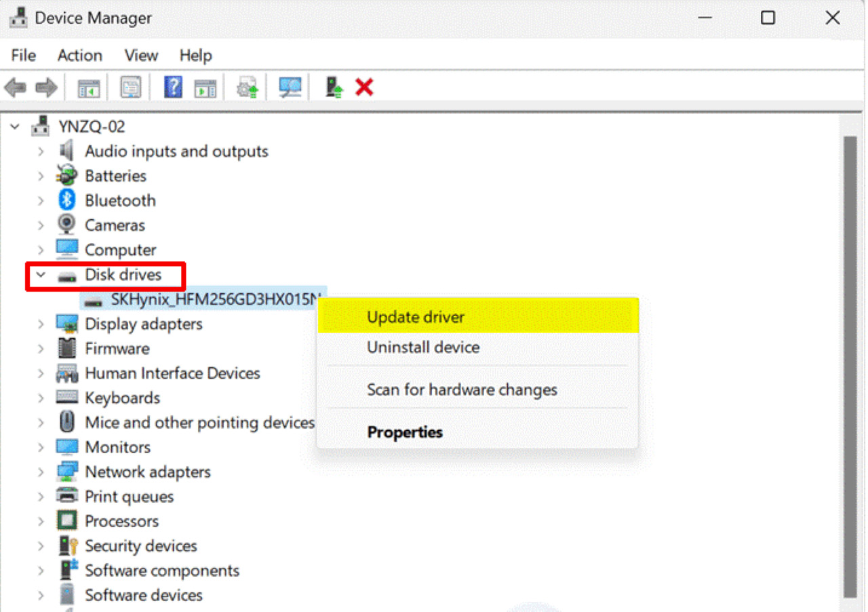Click the Back arrow toolbar icon
The height and width of the screenshot is (612, 868).
point(15,88)
